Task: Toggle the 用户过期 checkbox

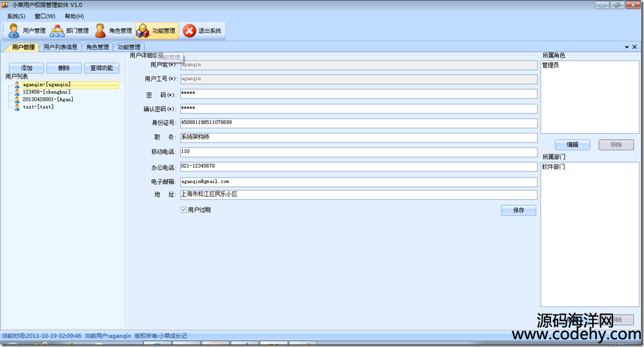Action: click(184, 210)
